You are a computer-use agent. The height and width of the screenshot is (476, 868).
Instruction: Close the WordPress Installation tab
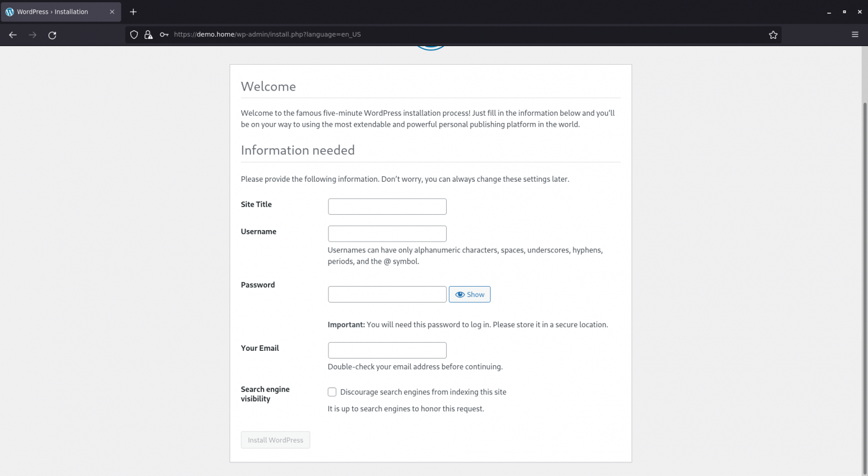tap(112, 12)
